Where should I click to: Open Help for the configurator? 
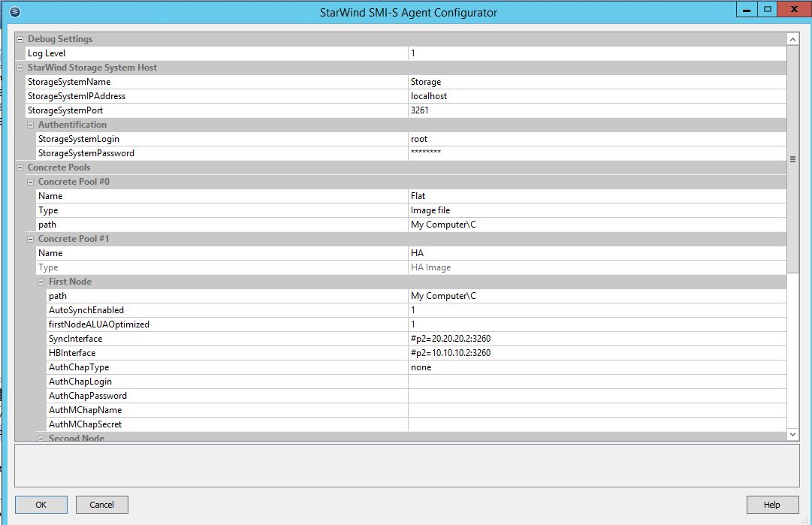point(772,505)
